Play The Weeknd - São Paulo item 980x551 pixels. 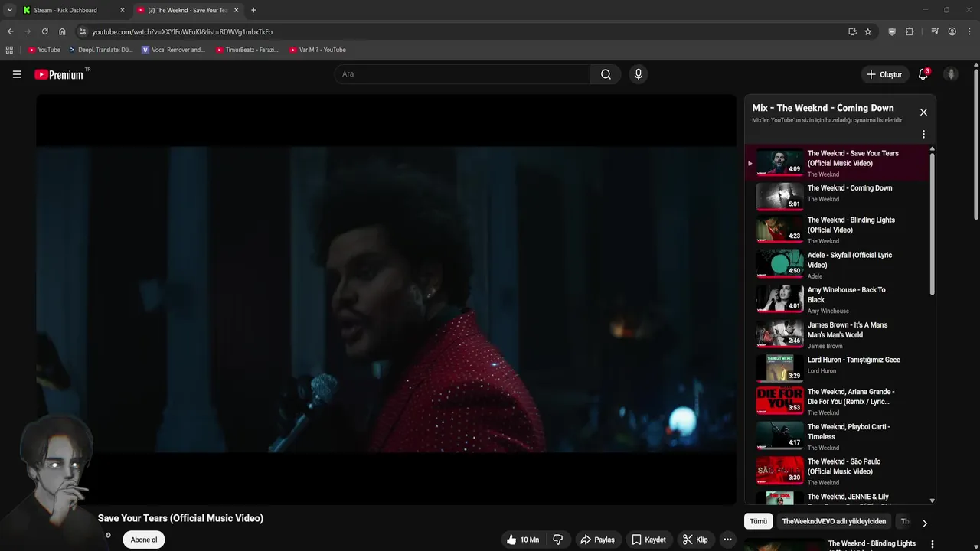coord(837,471)
